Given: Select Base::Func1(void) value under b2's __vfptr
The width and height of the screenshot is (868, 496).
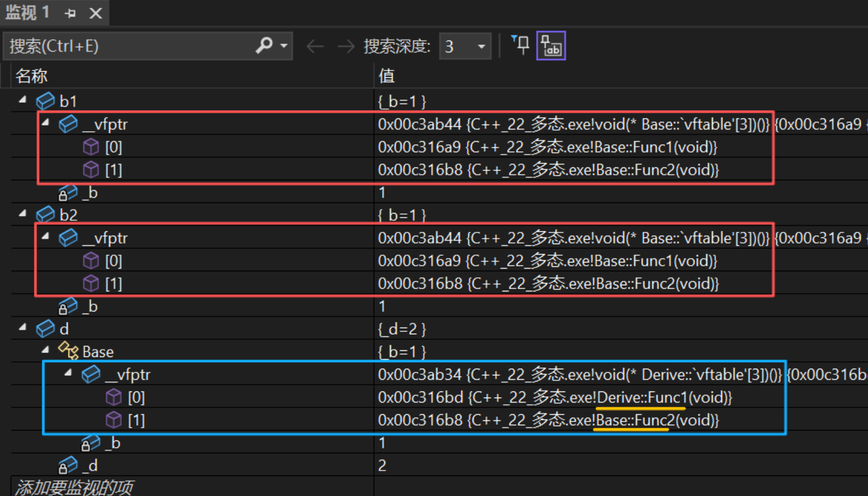Looking at the screenshot, I should pos(548,261).
